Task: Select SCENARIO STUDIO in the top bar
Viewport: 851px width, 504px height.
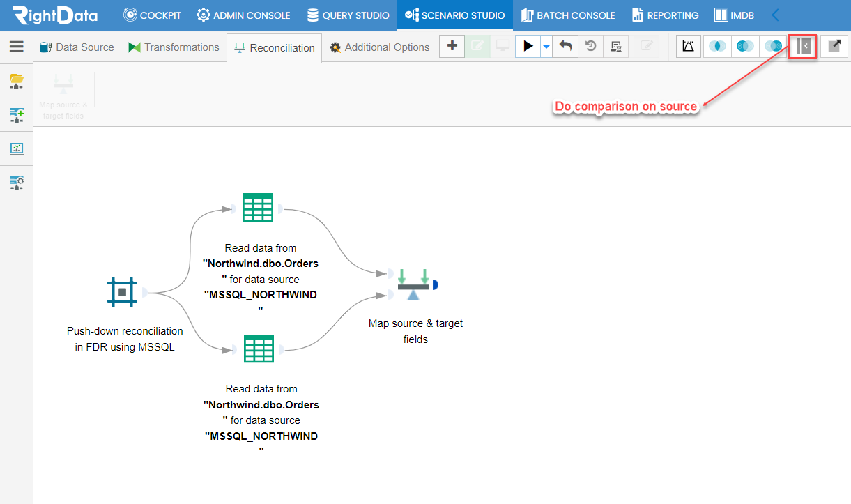Action: [455, 15]
